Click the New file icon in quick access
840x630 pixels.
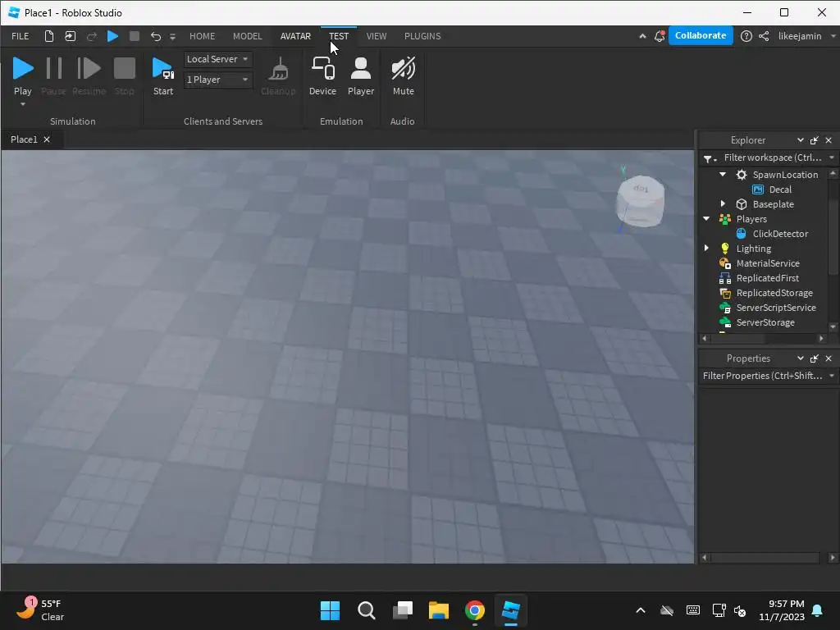click(x=48, y=36)
